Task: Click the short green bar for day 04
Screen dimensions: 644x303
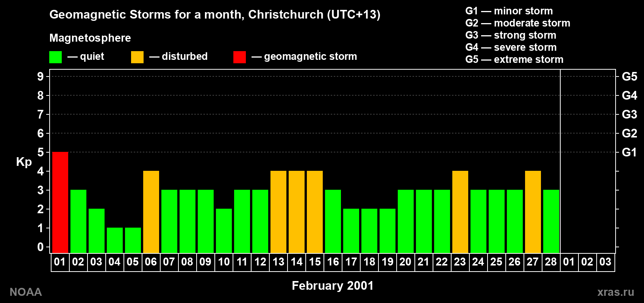Action: coord(115,241)
